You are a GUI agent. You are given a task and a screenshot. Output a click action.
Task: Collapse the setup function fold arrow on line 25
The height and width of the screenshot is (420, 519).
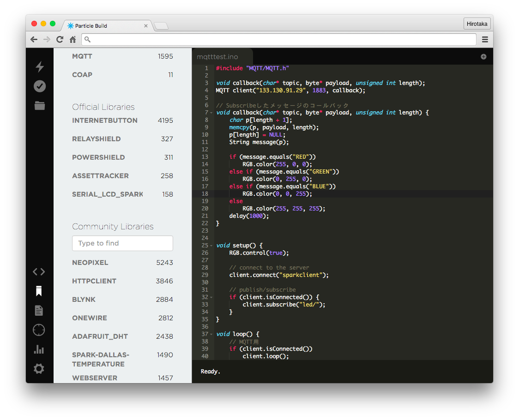(211, 246)
